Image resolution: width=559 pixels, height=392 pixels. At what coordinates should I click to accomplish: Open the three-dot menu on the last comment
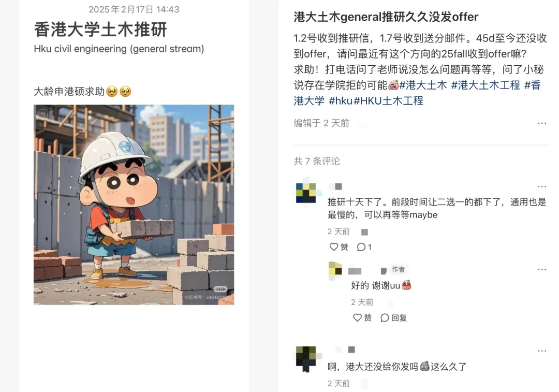coord(542,351)
